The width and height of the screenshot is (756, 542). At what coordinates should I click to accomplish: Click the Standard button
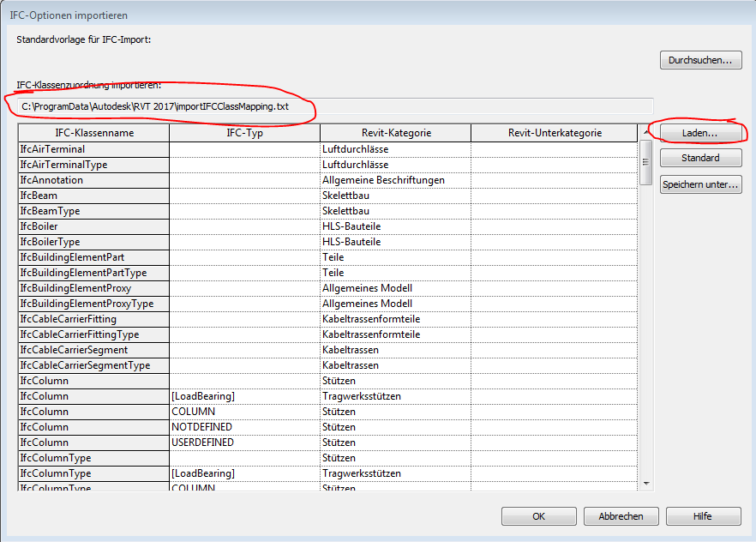click(700, 158)
